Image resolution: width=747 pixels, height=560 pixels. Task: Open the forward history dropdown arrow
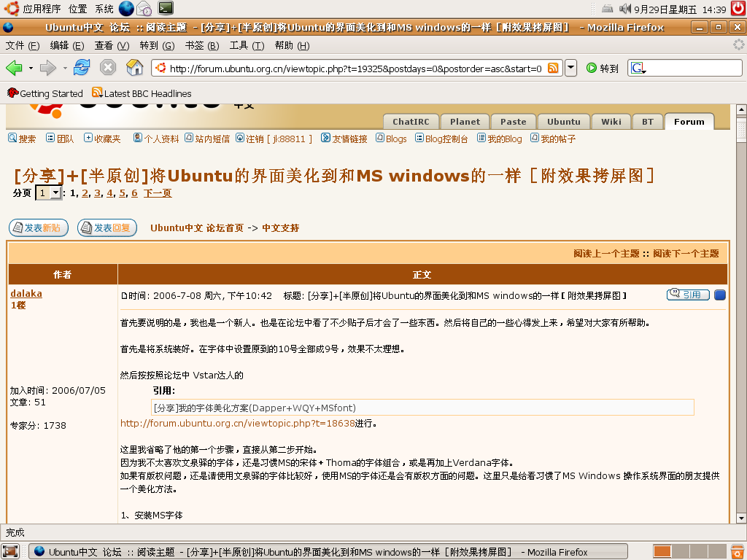[65, 68]
